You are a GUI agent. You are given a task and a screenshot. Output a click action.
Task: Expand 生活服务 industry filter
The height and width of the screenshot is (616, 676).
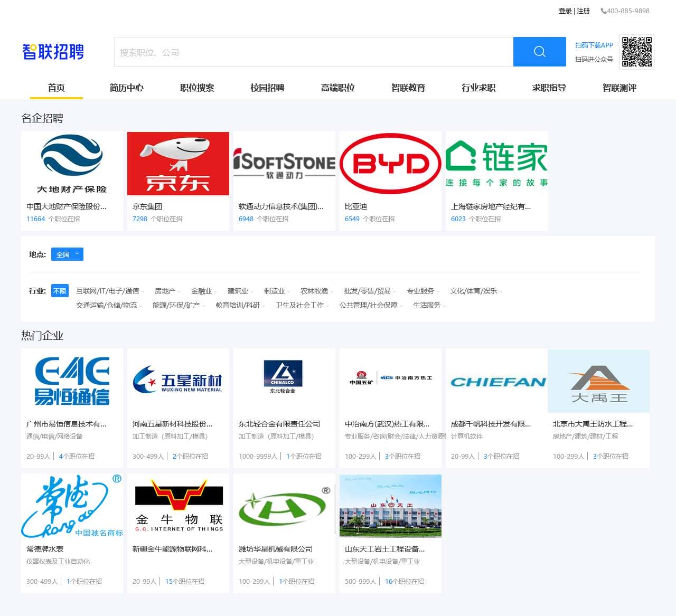(x=429, y=305)
